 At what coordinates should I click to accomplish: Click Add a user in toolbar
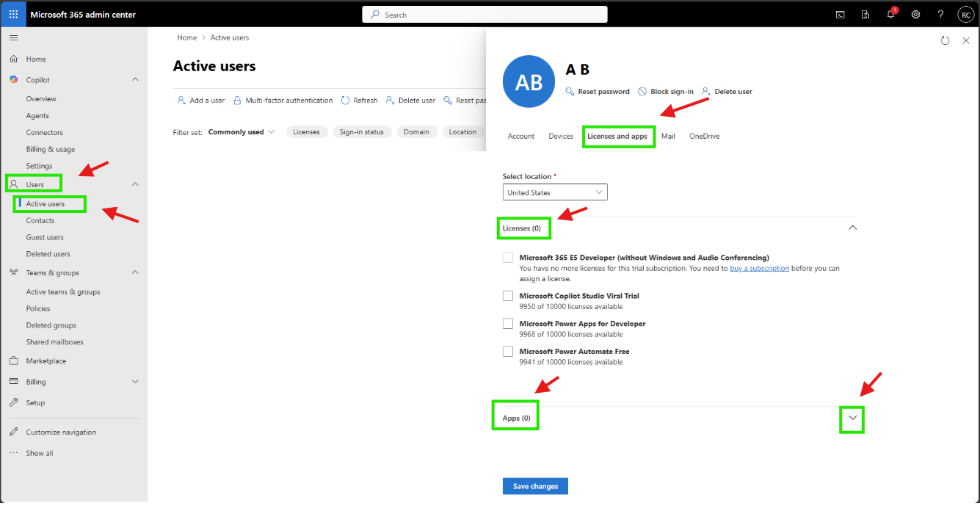point(200,100)
